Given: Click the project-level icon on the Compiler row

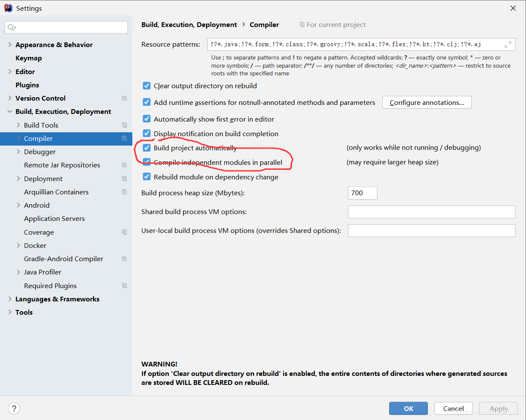Looking at the screenshot, I should click(x=124, y=138).
